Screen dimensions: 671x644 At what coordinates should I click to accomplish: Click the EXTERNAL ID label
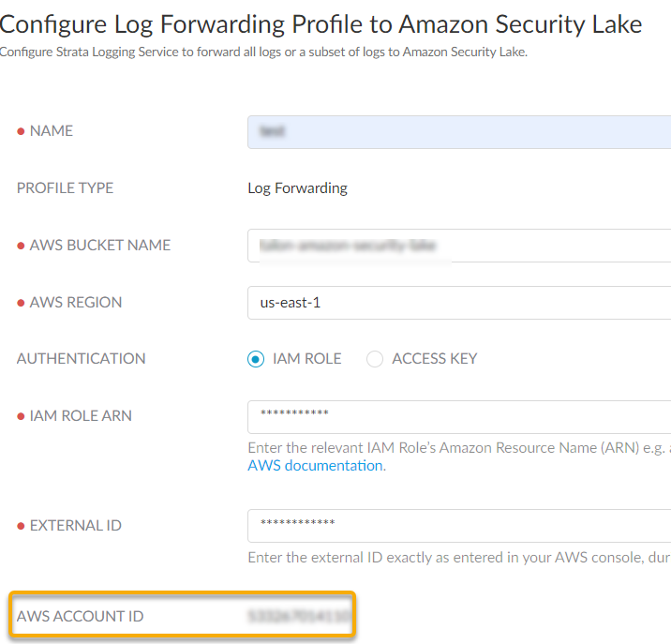pyautogui.click(x=76, y=526)
